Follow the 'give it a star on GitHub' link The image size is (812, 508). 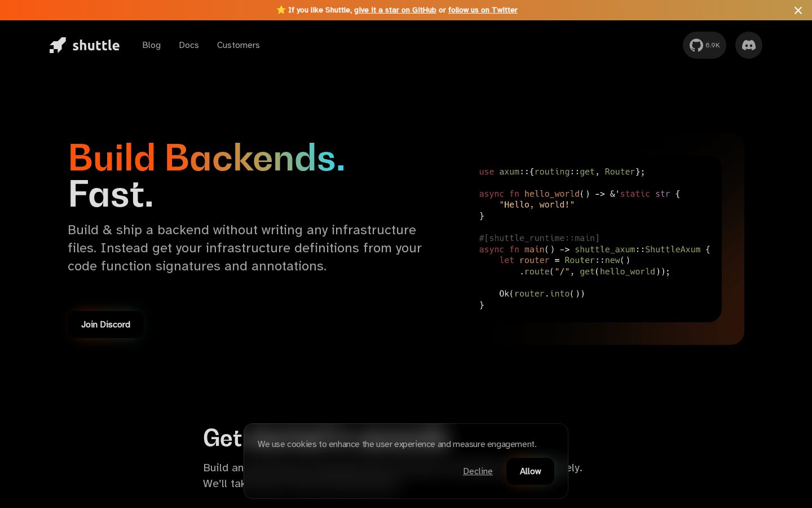[x=395, y=10]
